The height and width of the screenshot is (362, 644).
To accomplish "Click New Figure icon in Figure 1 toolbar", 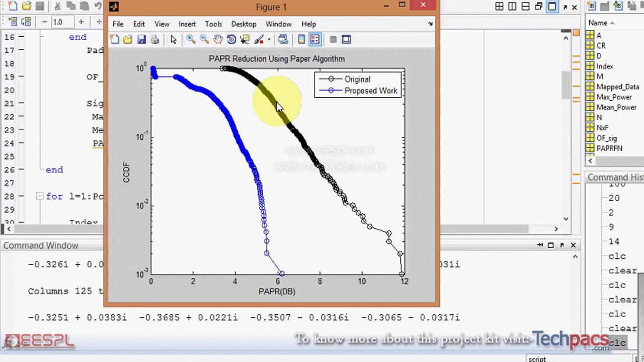I will tap(115, 39).
